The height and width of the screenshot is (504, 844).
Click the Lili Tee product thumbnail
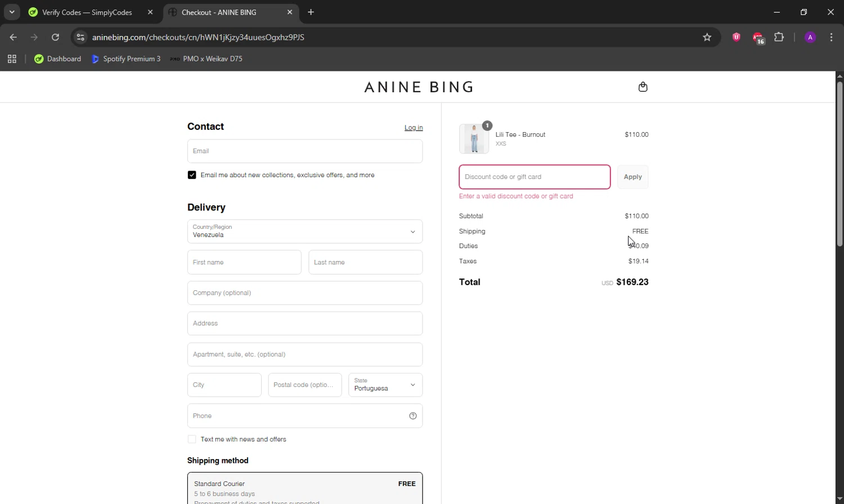tap(474, 138)
